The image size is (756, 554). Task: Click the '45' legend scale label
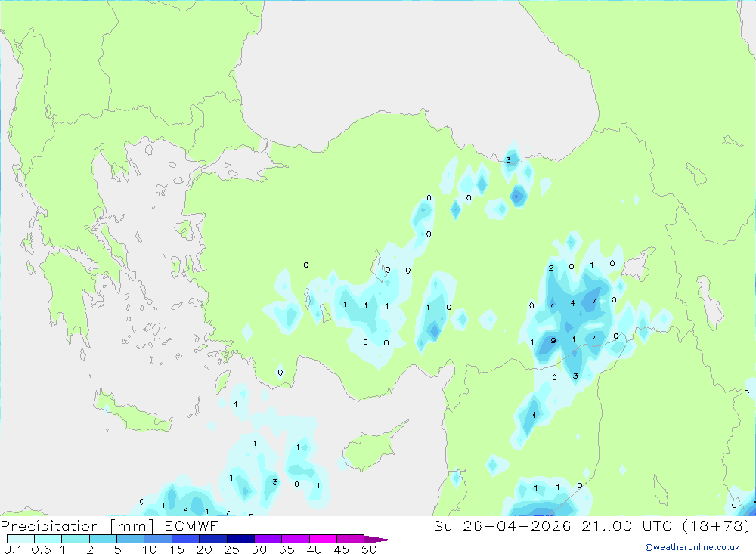click(342, 549)
